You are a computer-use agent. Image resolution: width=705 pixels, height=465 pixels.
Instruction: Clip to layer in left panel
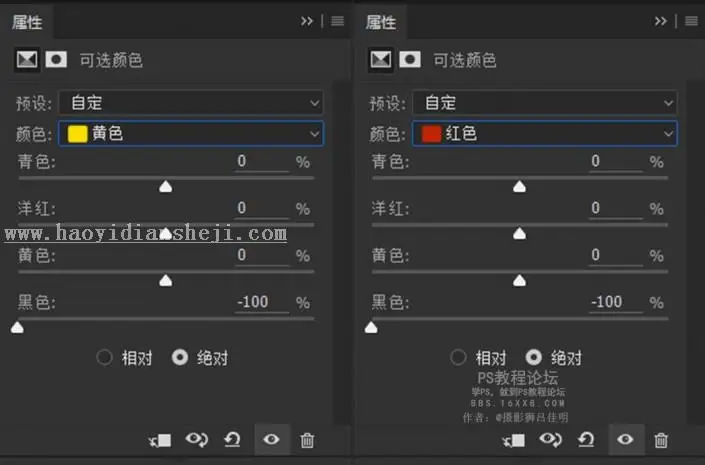click(x=160, y=440)
